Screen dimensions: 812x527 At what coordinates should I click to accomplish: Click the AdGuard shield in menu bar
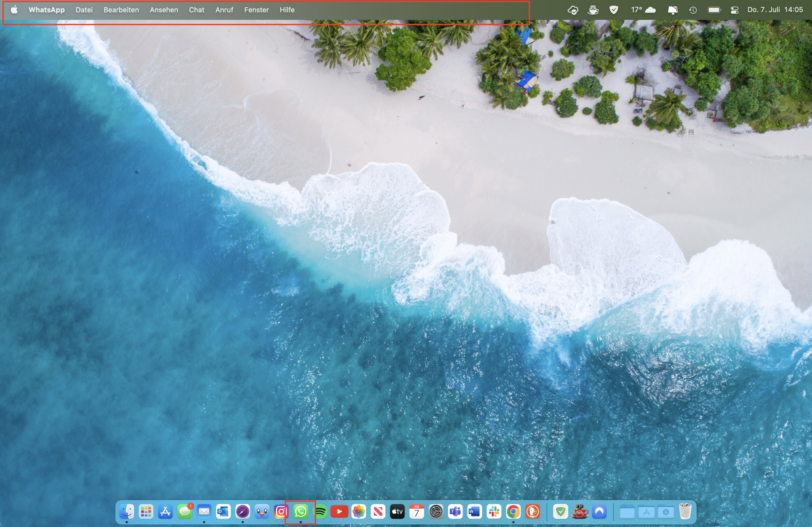click(614, 10)
